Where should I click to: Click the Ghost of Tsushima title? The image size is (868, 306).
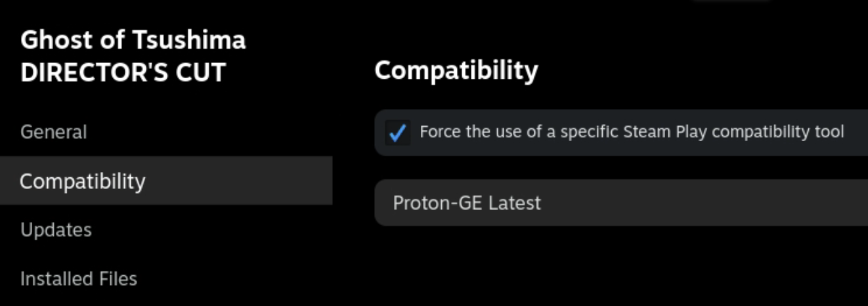tap(133, 40)
